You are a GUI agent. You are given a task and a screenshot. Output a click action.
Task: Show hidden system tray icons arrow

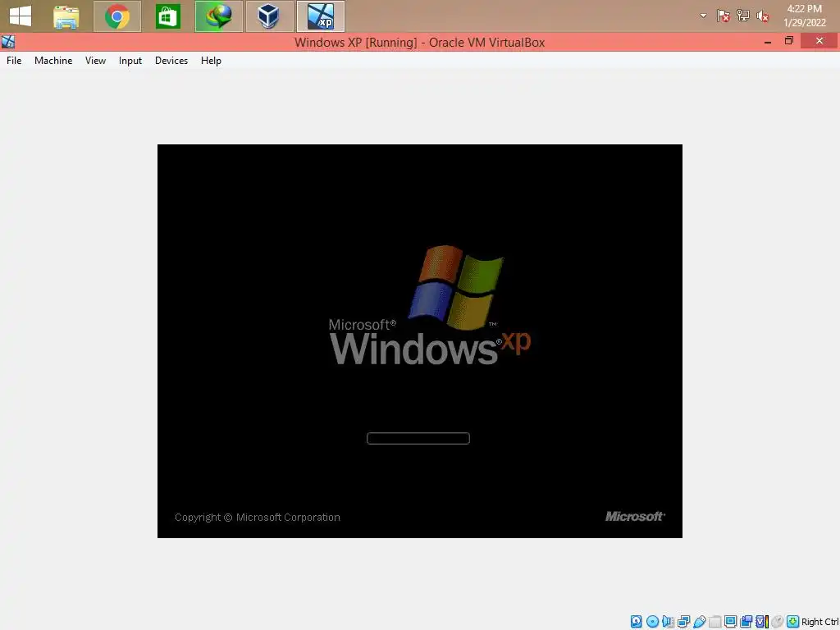point(703,16)
